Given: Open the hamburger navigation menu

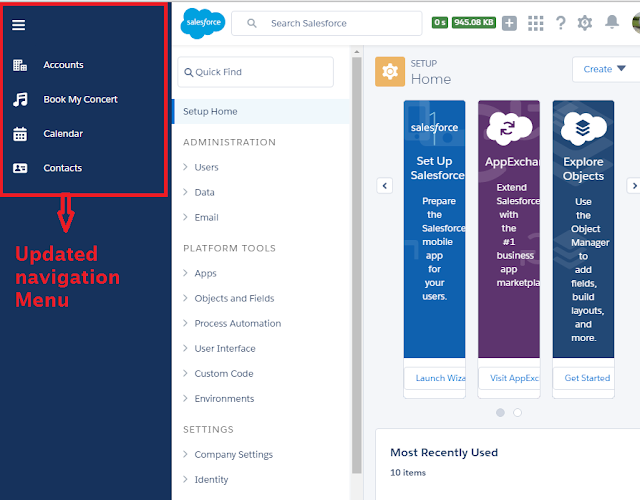Looking at the screenshot, I should point(18,25).
